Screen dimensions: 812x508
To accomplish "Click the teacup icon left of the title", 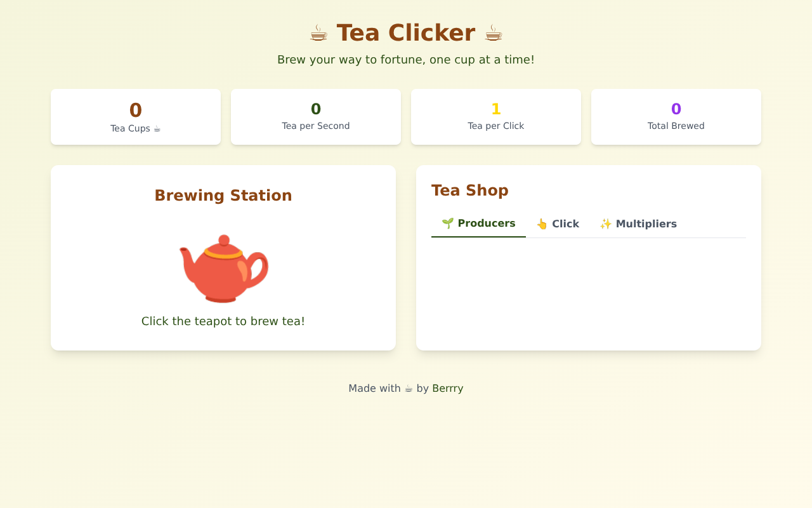I will click(318, 32).
